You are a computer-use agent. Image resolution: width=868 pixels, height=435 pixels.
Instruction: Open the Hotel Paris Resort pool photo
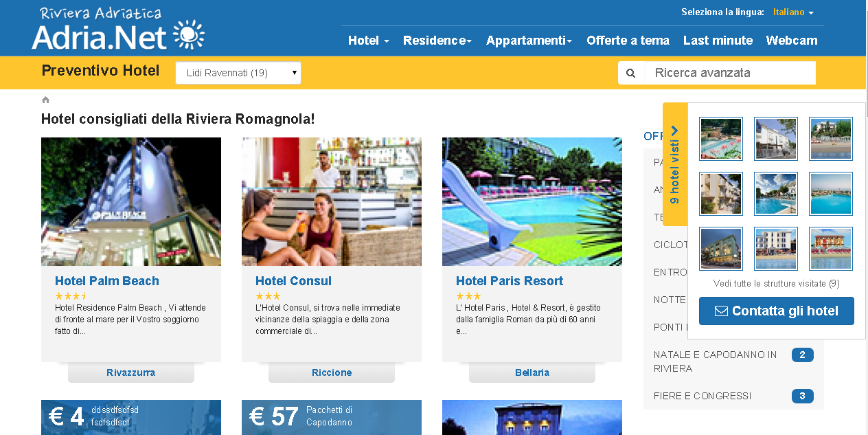pos(532,201)
